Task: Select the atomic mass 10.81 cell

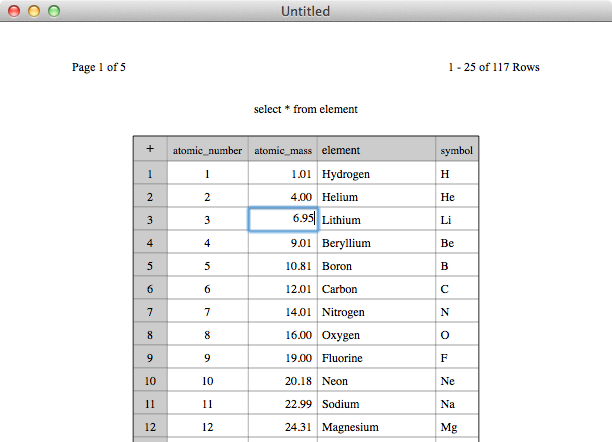Action: coord(283,266)
